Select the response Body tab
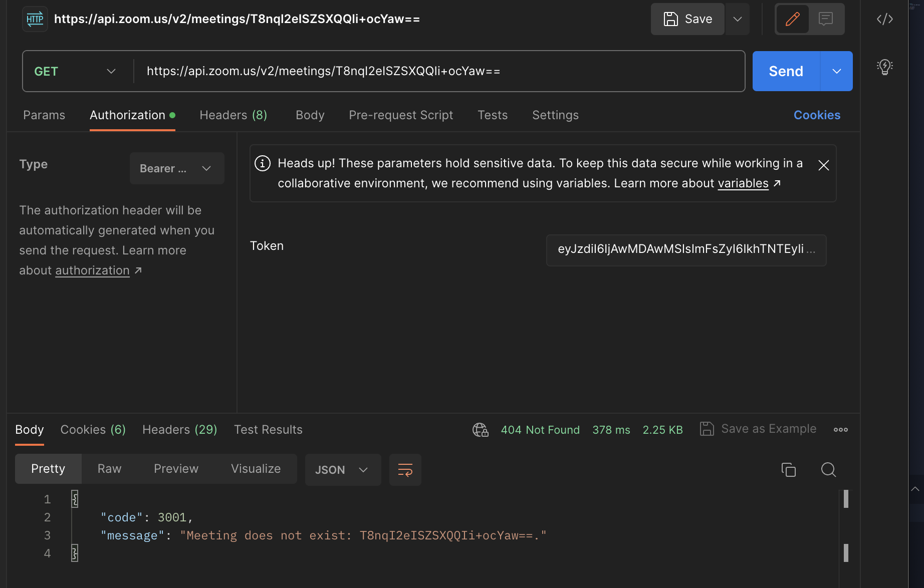The height and width of the screenshot is (588, 924). 30,430
